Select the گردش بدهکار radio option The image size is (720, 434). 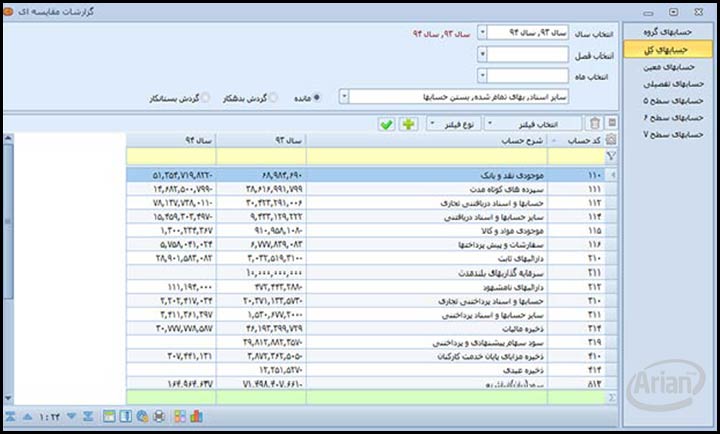273,98
